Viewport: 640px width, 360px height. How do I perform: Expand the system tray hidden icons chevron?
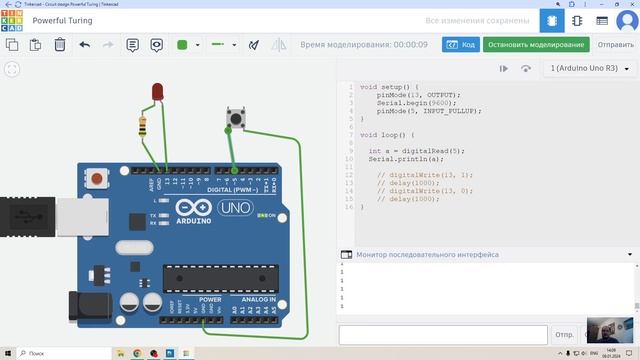pos(560,353)
